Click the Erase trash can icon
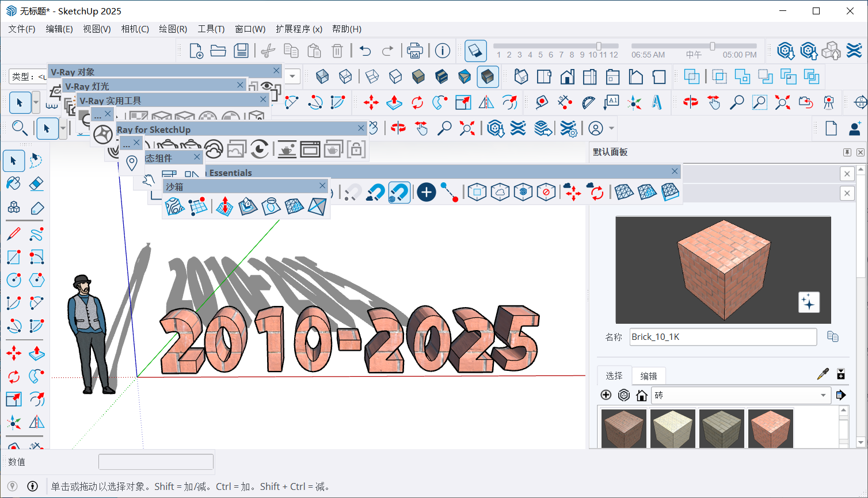This screenshot has height=498, width=868. click(338, 51)
